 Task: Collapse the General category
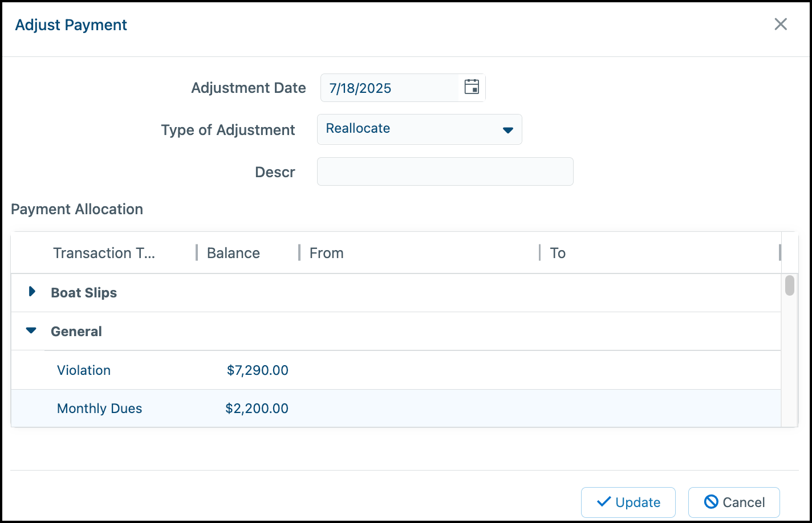coord(30,330)
